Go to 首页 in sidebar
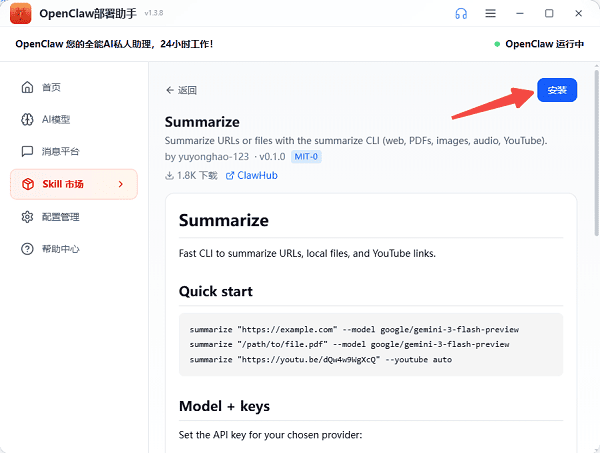The image size is (600, 453). (x=51, y=87)
